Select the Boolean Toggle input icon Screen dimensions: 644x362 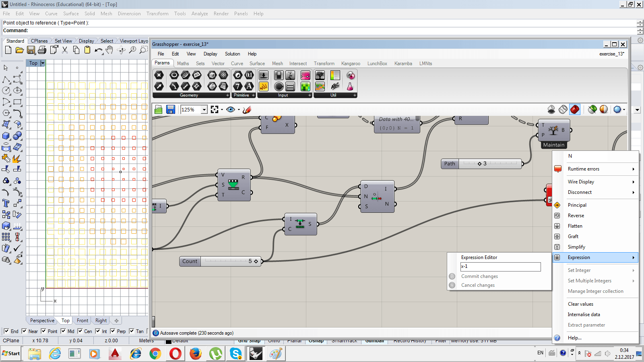279,75
